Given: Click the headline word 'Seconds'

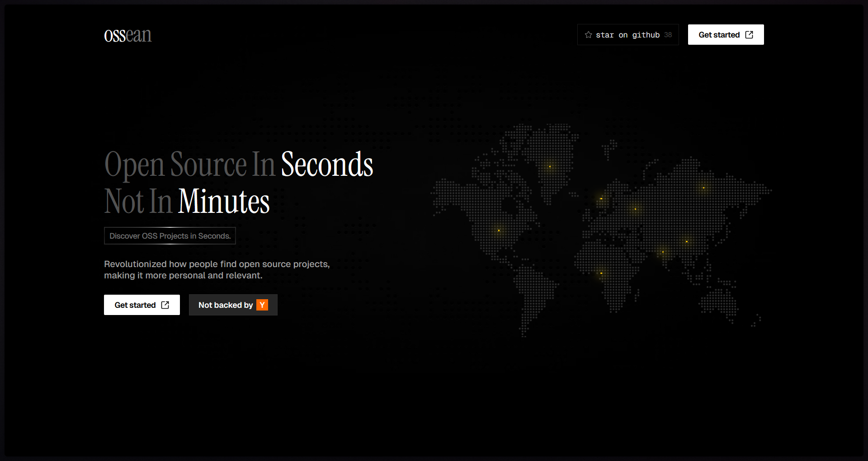Looking at the screenshot, I should pos(327,164).
